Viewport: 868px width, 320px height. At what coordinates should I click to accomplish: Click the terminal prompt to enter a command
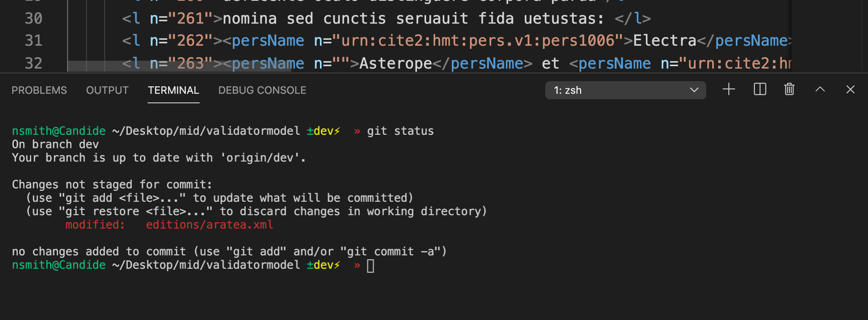371,265
